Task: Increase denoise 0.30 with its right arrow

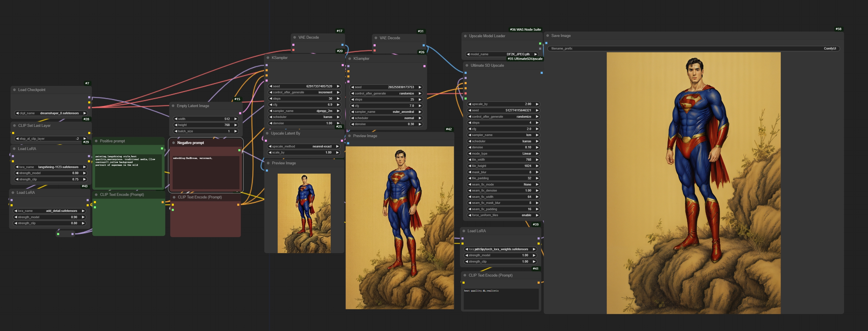Action: pos(420,124)
